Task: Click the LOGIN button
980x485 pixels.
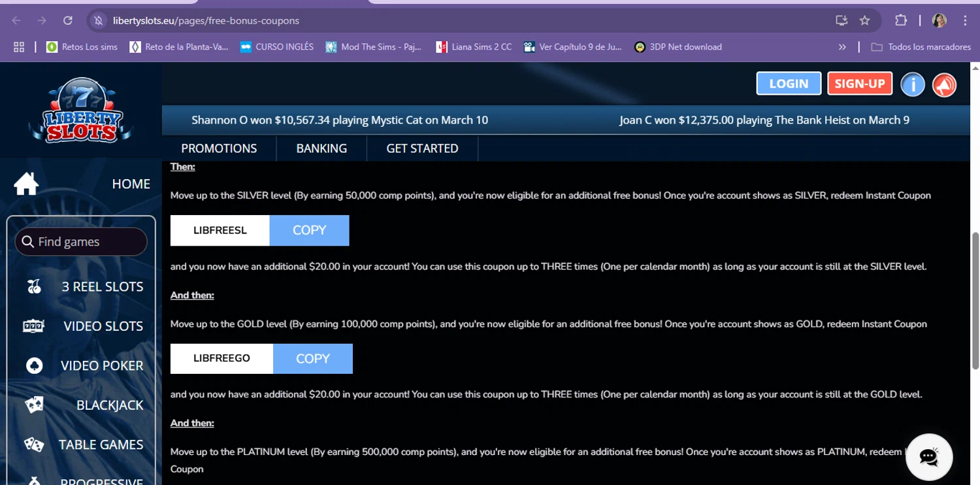Action: pos(789,84)
